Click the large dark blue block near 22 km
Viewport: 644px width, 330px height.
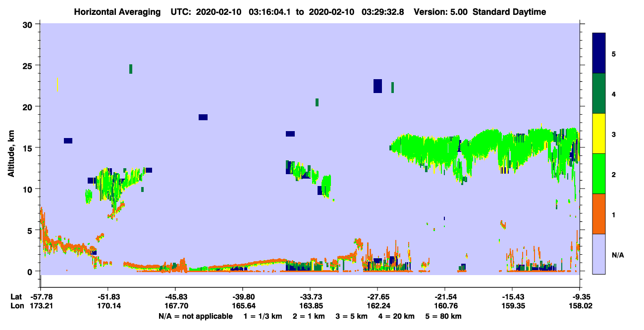tap(377, 86)
